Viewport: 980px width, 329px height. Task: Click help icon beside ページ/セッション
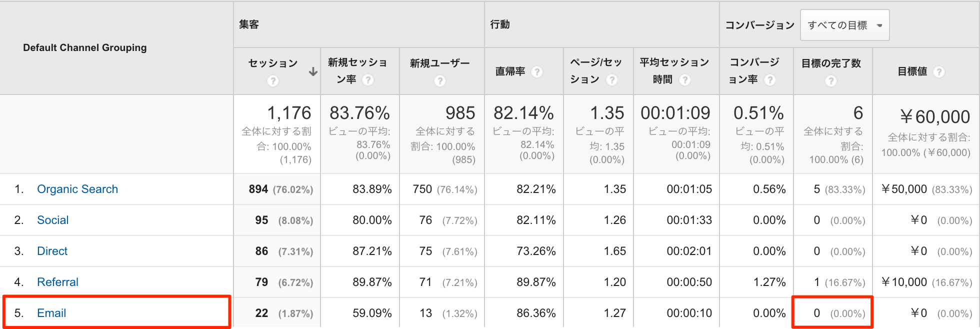(612, 80)
